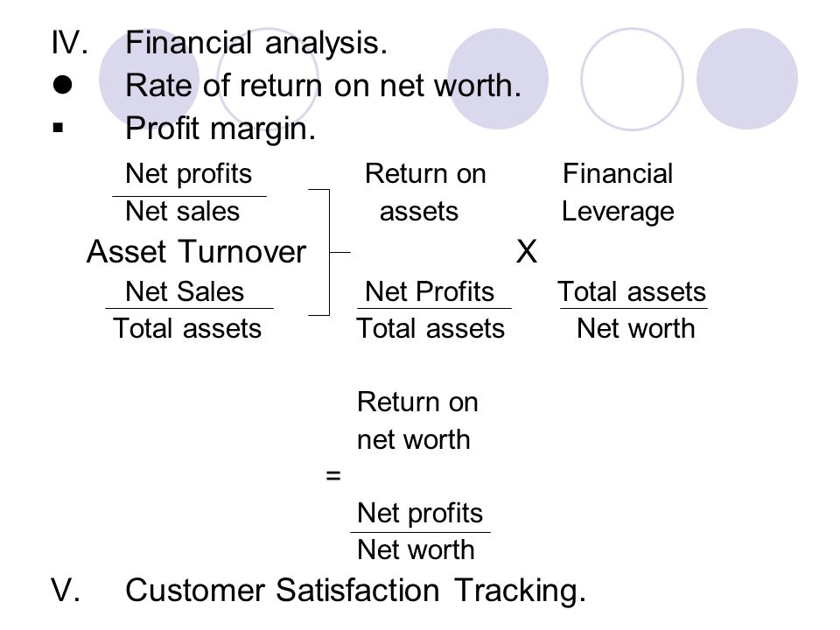
Task: Click the filled lavender circle at far right
Action: pos(747,79)
